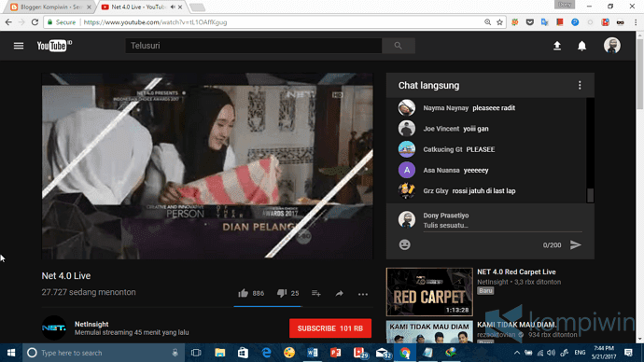Open Word from the taskbar
The image size is (644, 362).
[x=313, y=353]
